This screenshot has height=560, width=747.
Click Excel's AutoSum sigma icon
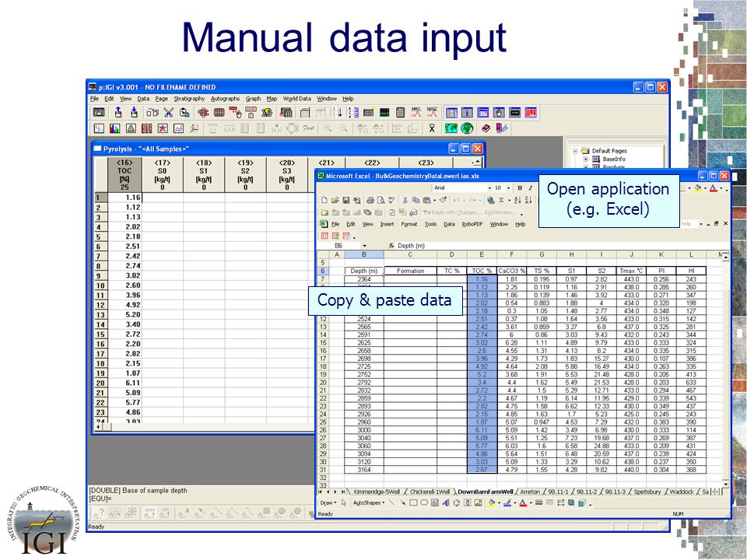click(x=502, y=201)
